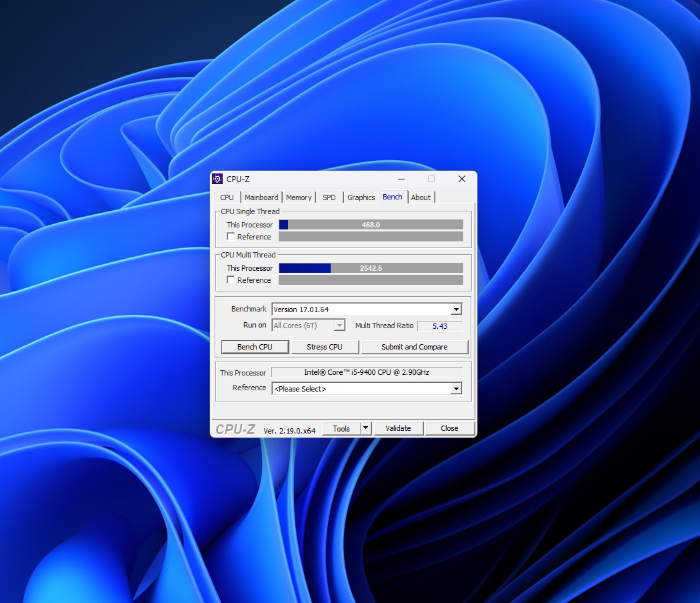The width and height of the screenshot is (700, 603).
Task: Click the Single Thread Reference score bar
Action: click(371, 236)
